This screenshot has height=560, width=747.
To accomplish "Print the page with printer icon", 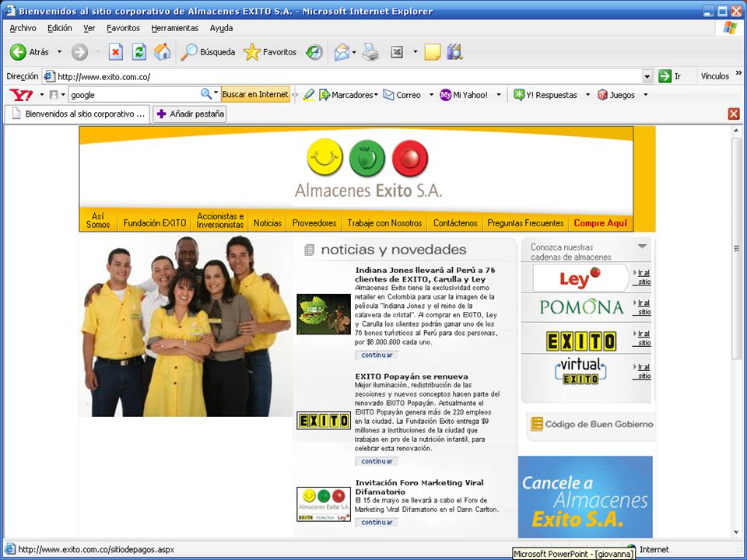I will pos(370,52).
